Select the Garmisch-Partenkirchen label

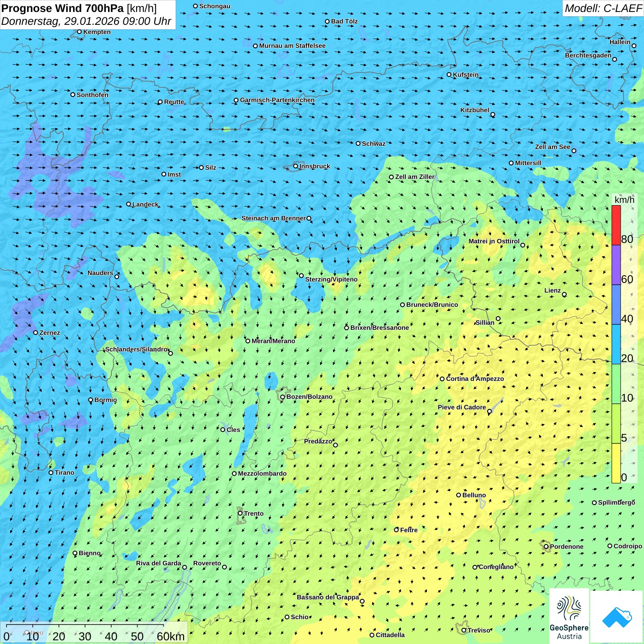point(277,100)
